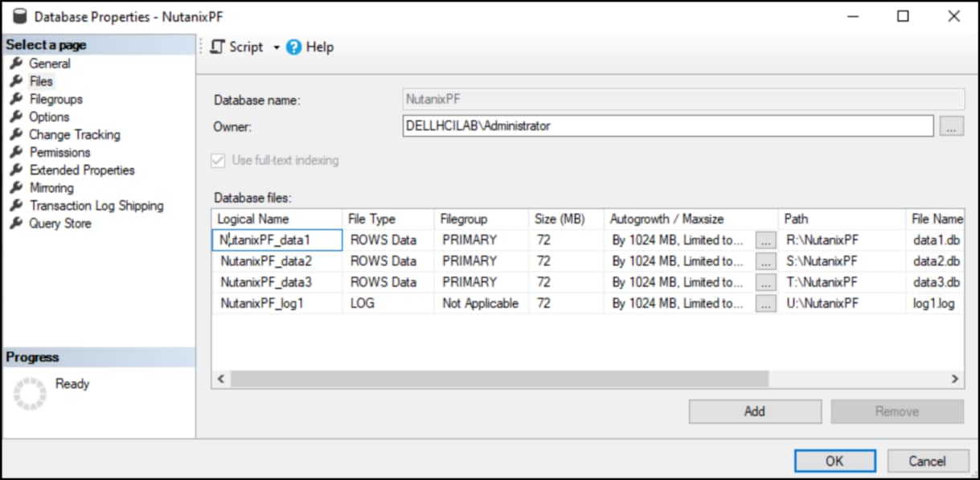This screenshot has height=480, width=980.
Task: Click the LOG file type cell
Action: [x=388, y=302]
